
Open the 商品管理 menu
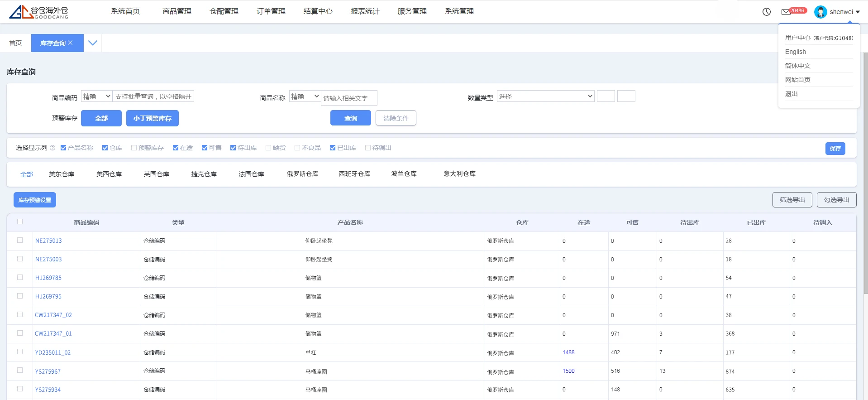(176, 11)
